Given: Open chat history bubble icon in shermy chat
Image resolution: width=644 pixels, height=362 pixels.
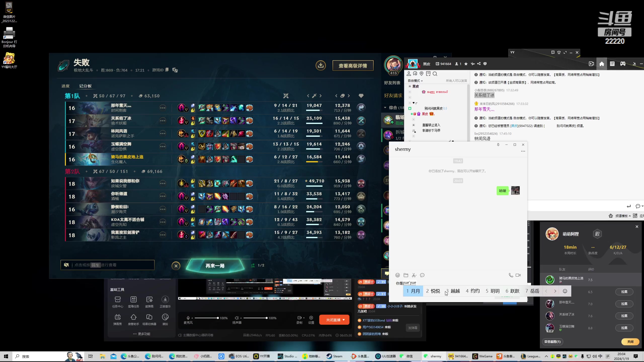Looking at the screenshot, I should pyautogui.click(x=422, y=275).
